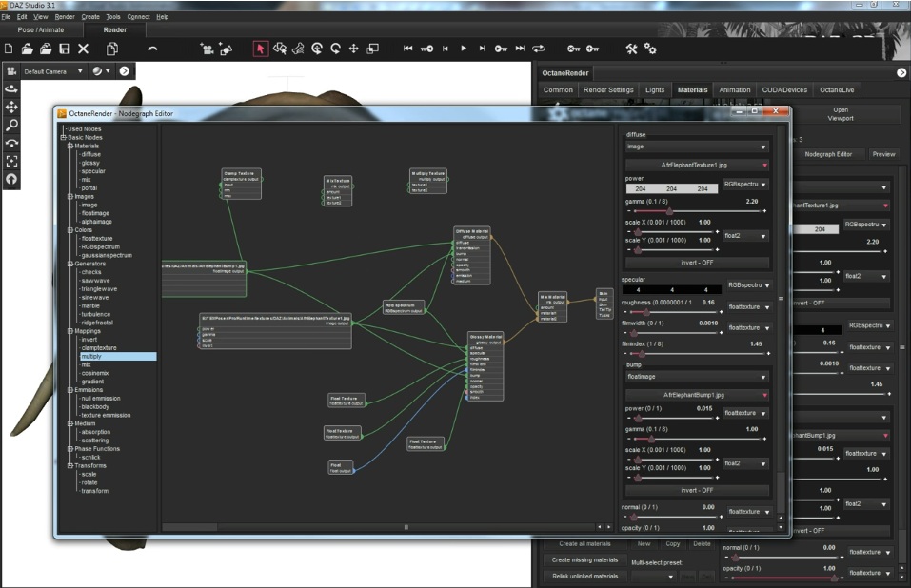The height and width of the screenshot is (588, 911).
Task: Select the pan arrows tool in the left sidebar
Action: [x=11, y=107]
